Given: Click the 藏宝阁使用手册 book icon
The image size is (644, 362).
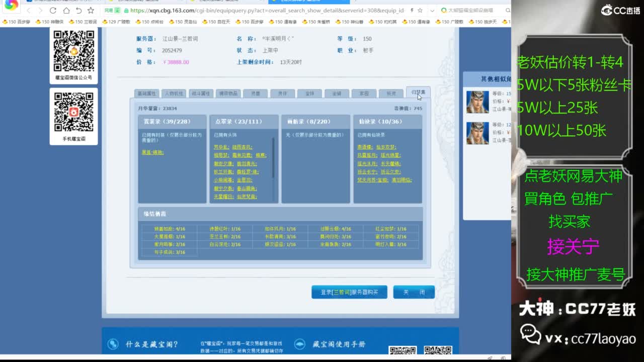Looking at the screenshot, I should [300, 344].
